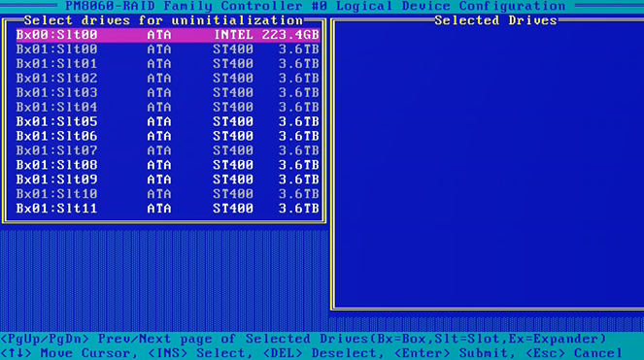Select the last drive Bx01:Slt11

pyautogui.click(x=168, y=208)
